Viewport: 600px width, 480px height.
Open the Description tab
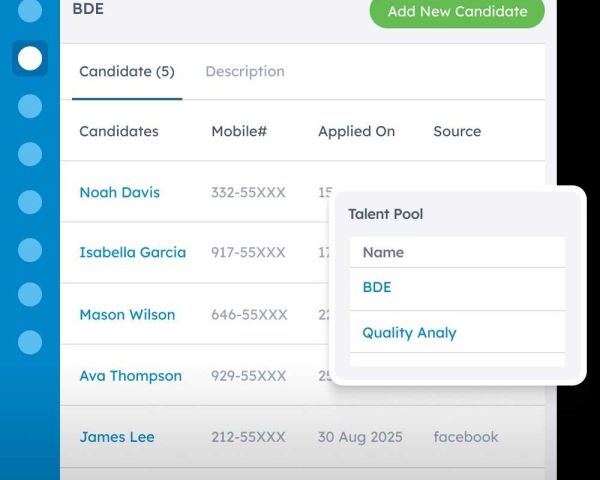[245, 72]
